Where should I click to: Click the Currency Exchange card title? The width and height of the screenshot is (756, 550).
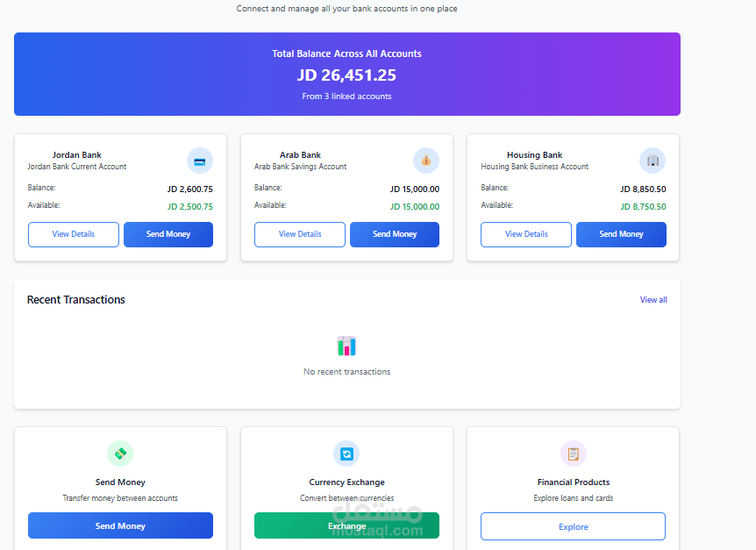(346, 482)
